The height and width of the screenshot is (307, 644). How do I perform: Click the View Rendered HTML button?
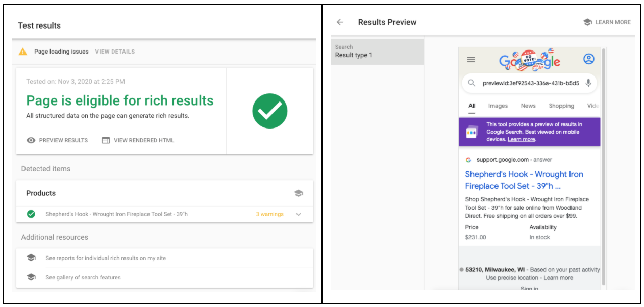pyautogui.click(x=138, y=140)
